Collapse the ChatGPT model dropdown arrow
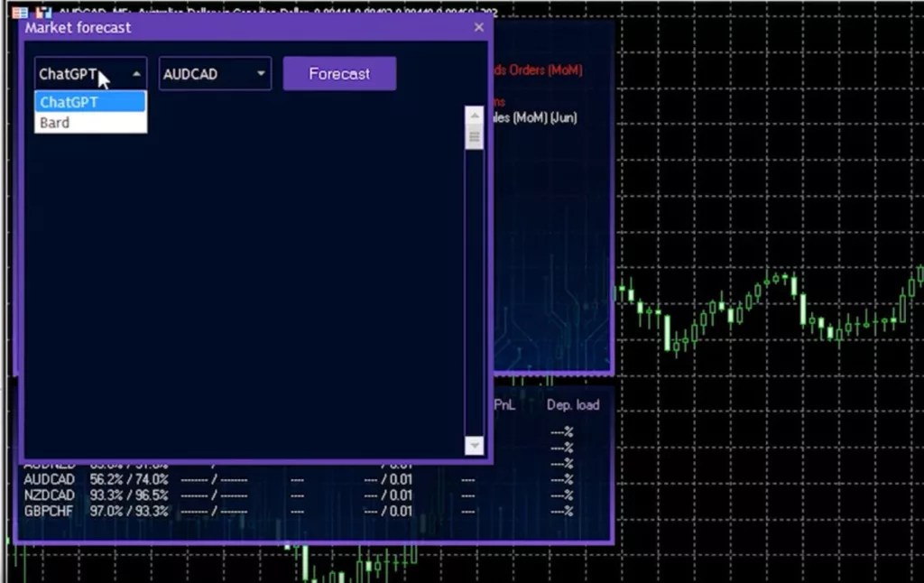Viewport: 924px width, 583px height. [x=136, y=74]
